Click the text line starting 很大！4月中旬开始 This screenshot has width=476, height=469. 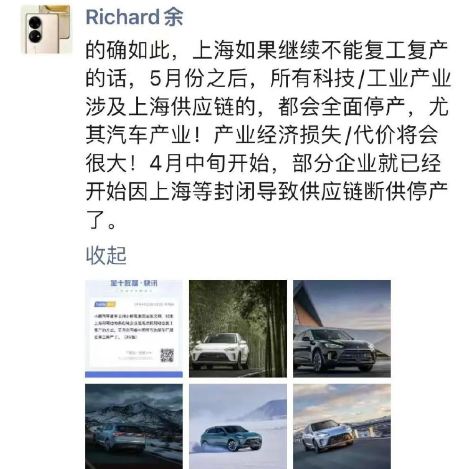[263, 163]
